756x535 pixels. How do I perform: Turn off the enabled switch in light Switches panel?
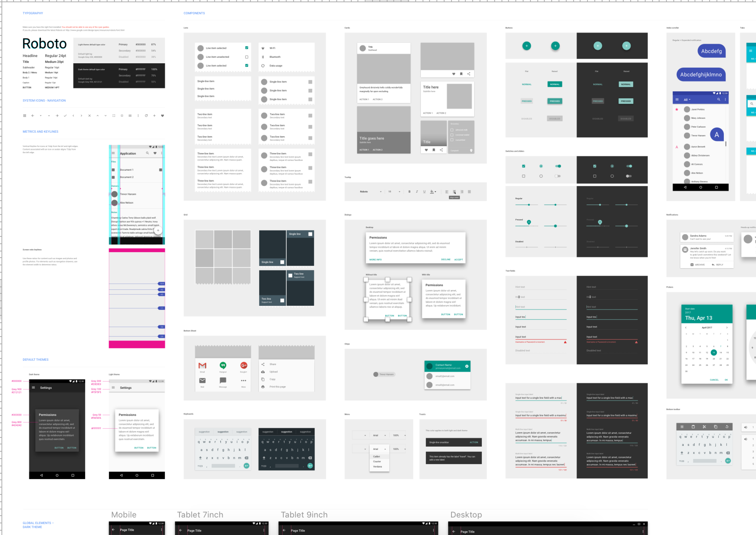coord(558,166)
